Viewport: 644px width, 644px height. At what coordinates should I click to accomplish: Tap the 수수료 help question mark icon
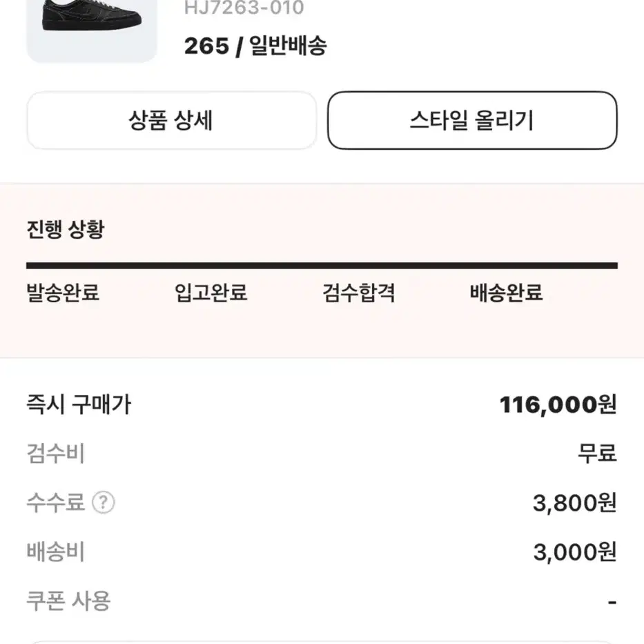[103, 502]
